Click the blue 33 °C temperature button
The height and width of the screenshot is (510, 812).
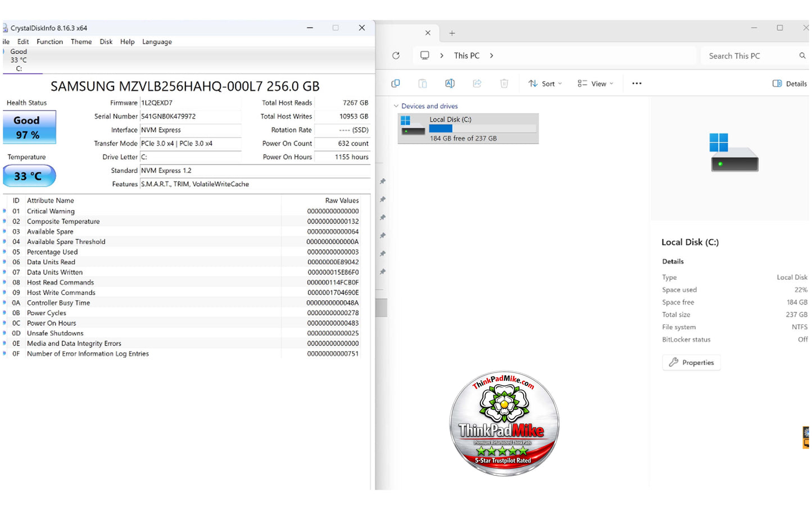click(29, 176)
